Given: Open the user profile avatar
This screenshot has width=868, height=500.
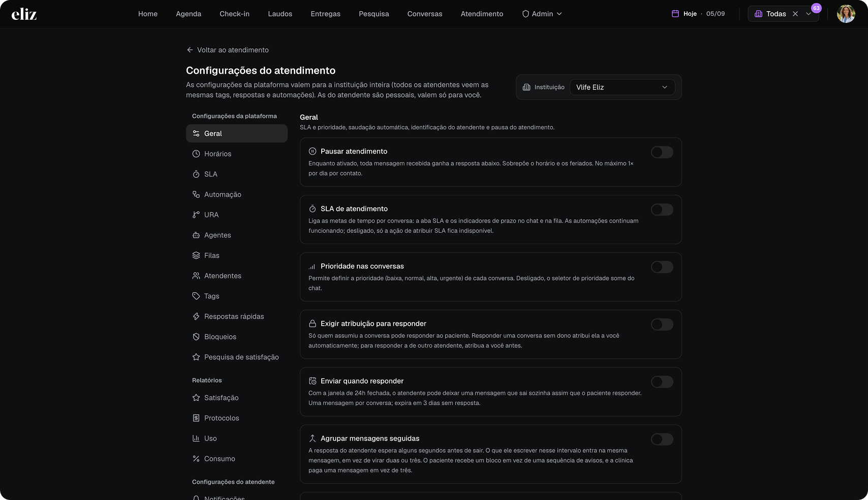Looking at the screenshot, I should [x=846, y=14].
